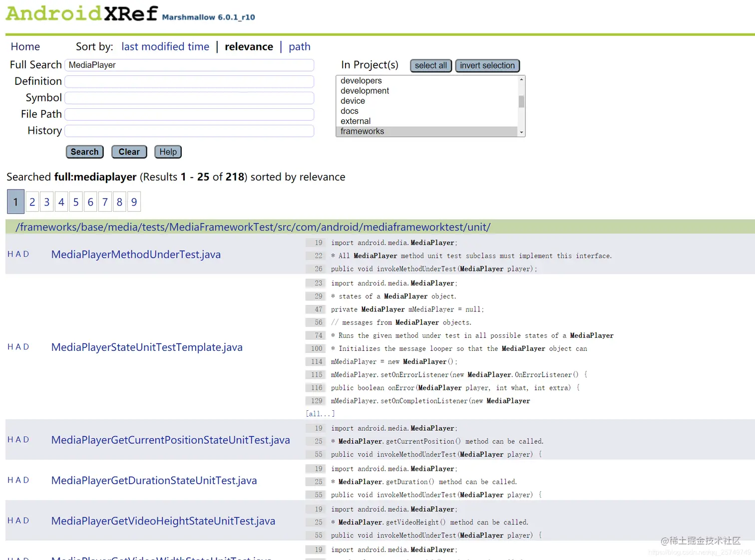Focus the Definition input field
Viewport: 755px width, 560px height.
click(189, 81)
